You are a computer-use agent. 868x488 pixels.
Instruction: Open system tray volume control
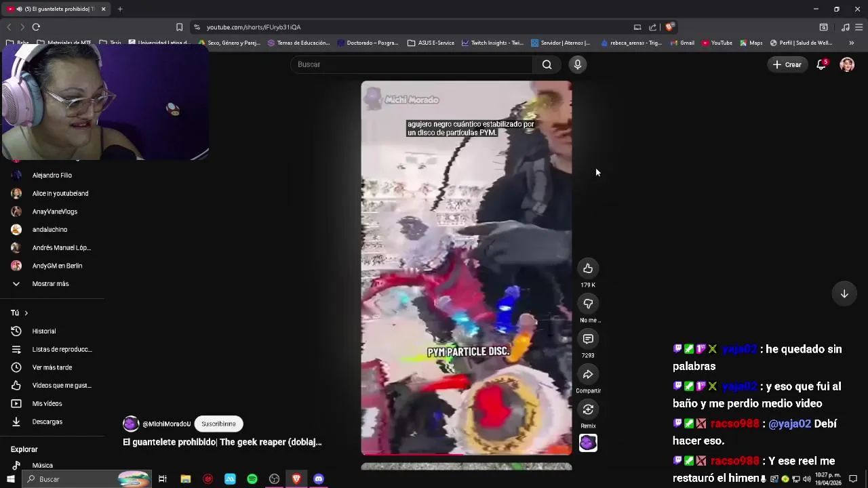click(806, 479)
